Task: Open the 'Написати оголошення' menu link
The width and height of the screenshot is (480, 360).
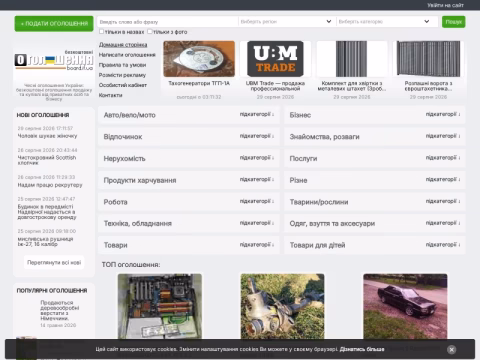Action: 127,55
